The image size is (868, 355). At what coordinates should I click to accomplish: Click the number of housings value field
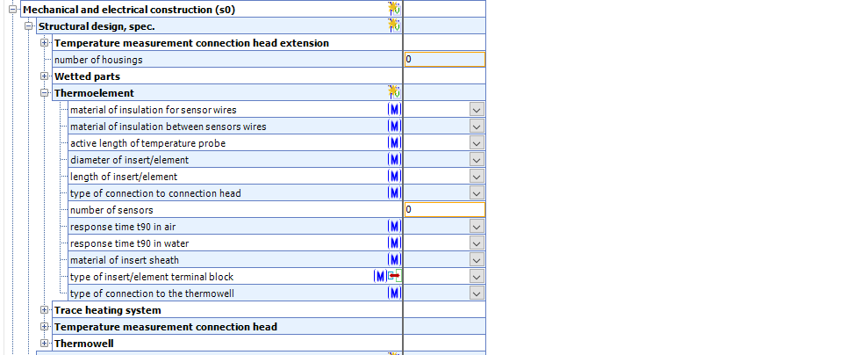pos(444,60)
